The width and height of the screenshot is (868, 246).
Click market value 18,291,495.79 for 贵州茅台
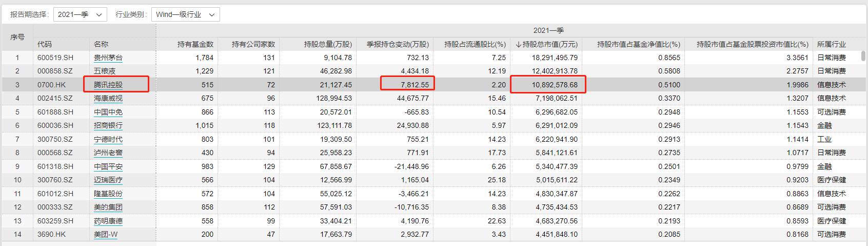[555, 58]
